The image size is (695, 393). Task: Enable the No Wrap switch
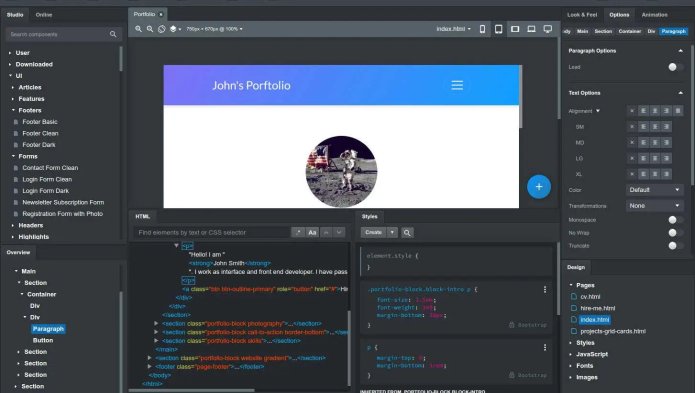click(x=675, y=233)
